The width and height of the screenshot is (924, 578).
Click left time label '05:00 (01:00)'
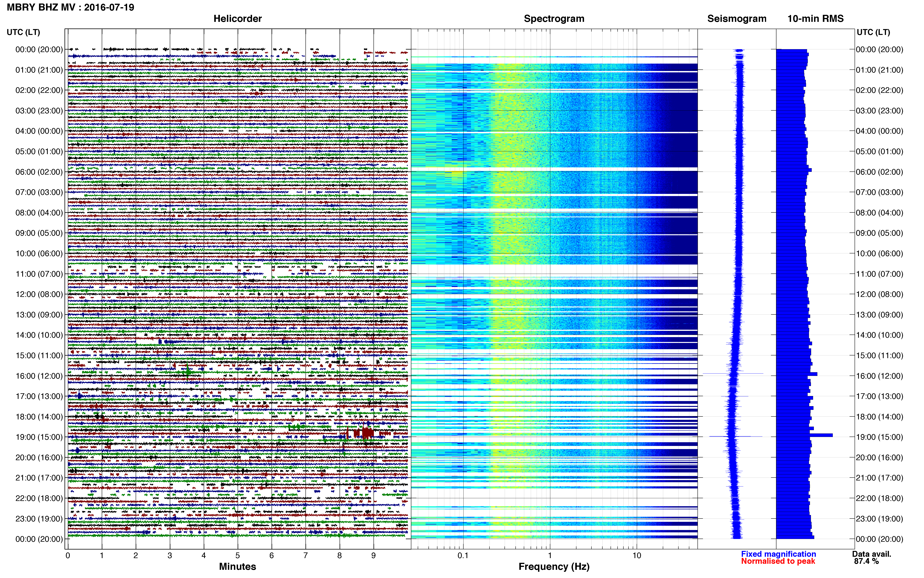coord(39,151)
